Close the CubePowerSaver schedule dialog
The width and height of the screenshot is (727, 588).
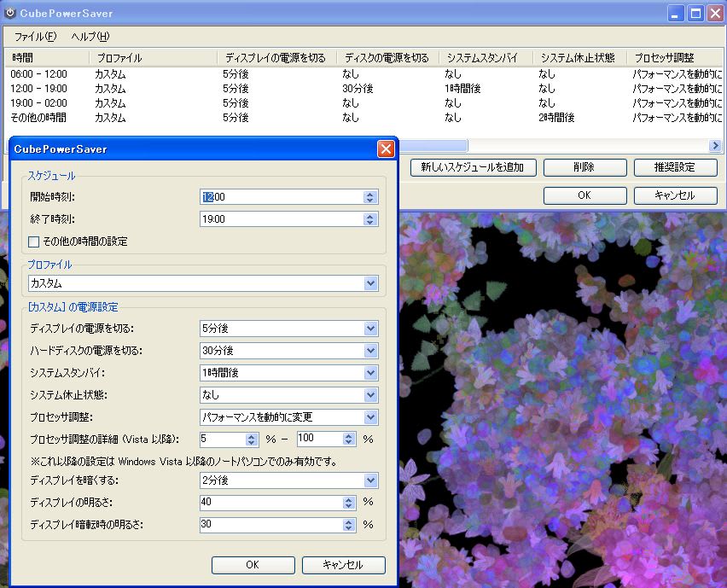pos(386,149)
